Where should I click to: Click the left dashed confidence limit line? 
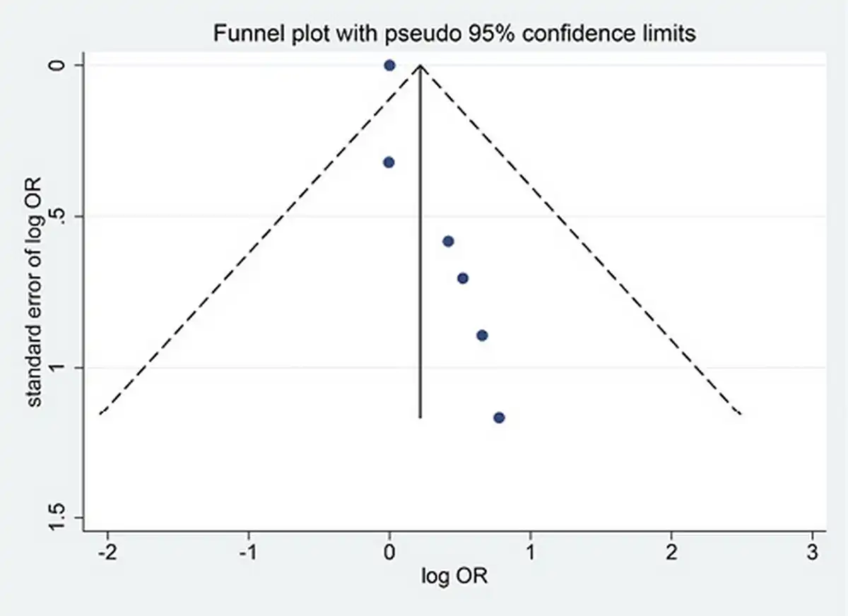(259, 240)
